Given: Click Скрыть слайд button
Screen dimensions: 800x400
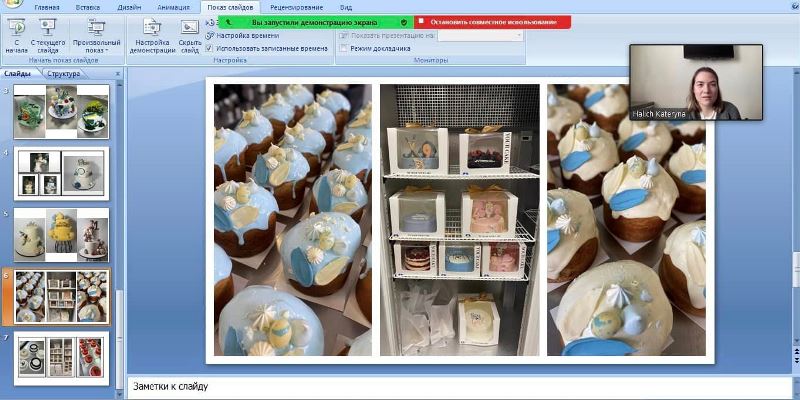Looking at the screenshot, I should coord(190,36).
